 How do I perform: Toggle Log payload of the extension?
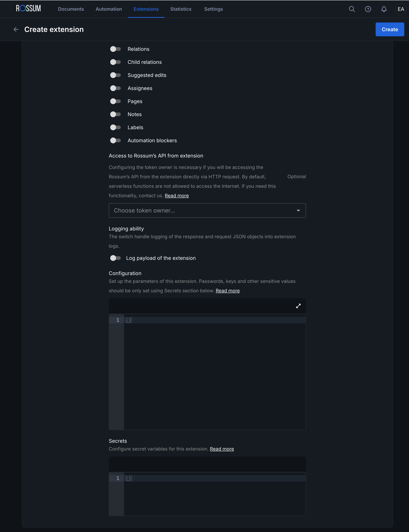[115, 258]
